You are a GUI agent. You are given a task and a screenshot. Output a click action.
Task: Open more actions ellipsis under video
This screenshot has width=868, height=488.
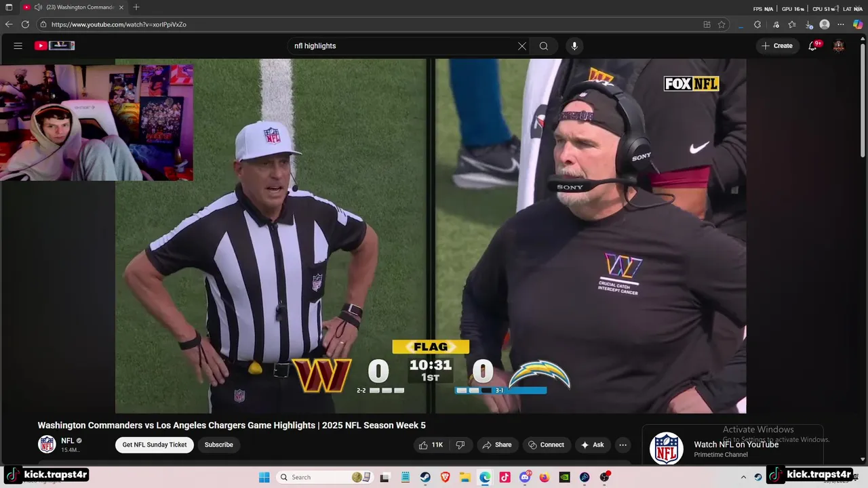[x=623, y=445]
